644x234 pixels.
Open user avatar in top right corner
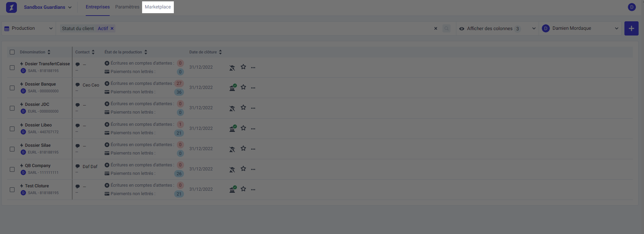pyautogui.click(x=632, y=7)
